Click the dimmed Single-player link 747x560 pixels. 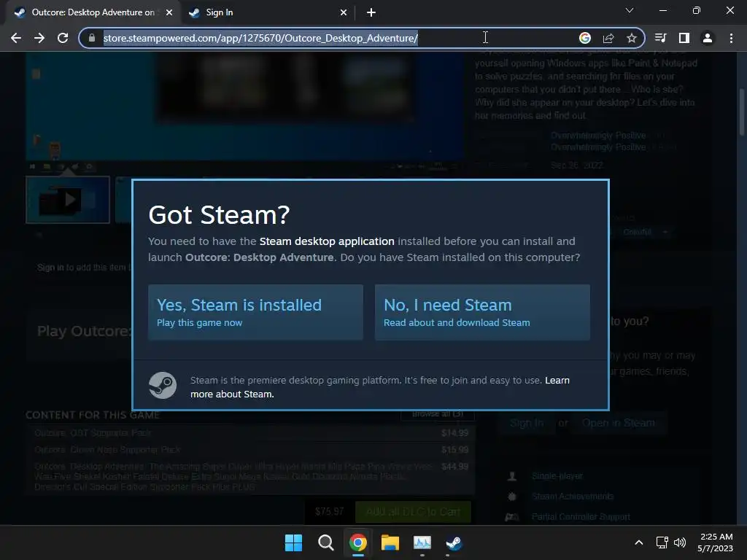[x=557, y=476]
